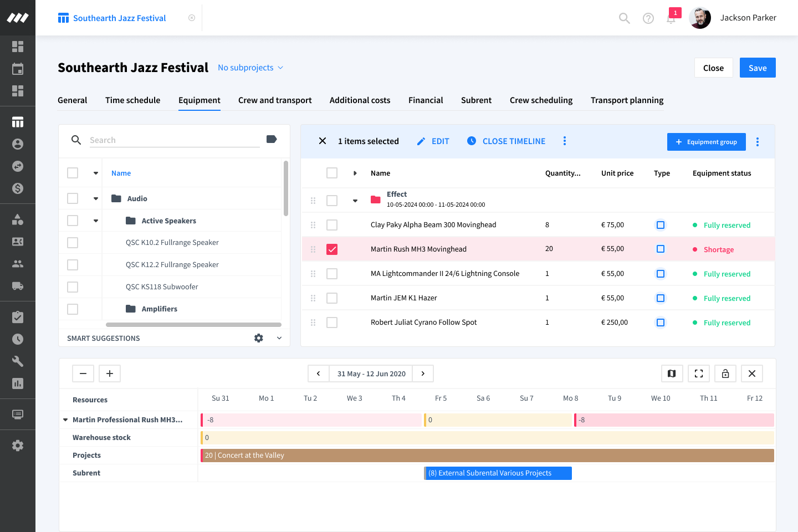Add a new Equipment group
The width and height of the screenshot is (798, 532).
point(707,142)
